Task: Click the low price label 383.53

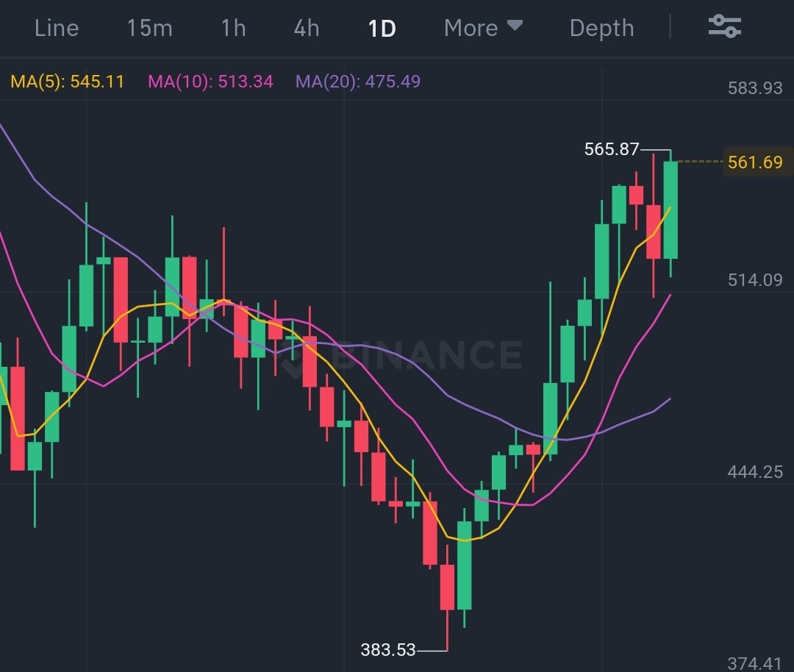Action: click(388, 650)
